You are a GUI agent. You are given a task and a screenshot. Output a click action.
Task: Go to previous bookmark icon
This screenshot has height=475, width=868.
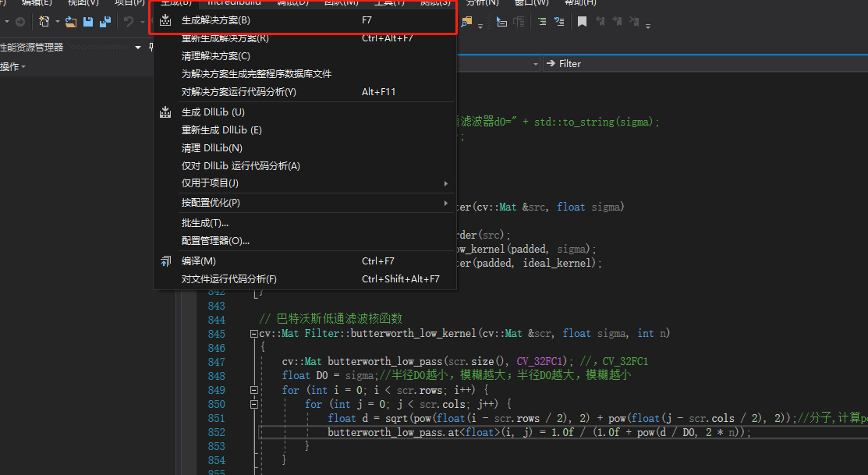tap(602, 22)
